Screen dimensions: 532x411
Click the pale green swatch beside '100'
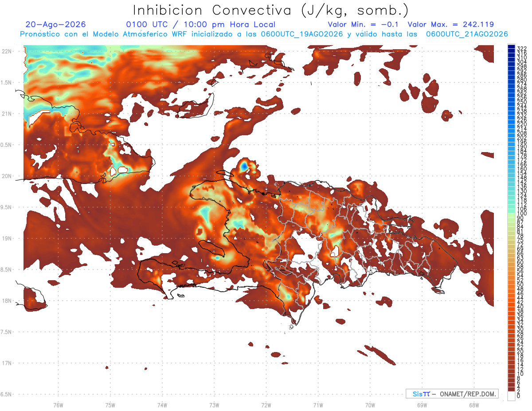[512, 215]
